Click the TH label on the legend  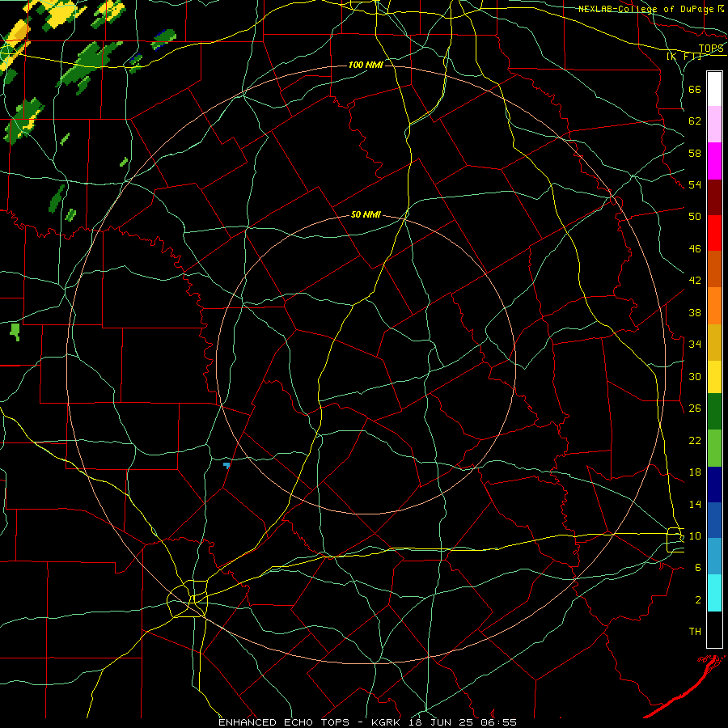[695, 632]
